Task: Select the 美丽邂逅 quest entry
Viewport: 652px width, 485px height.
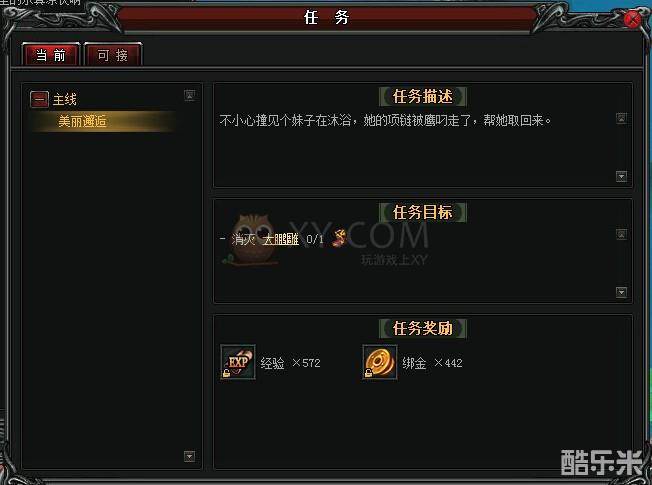Action: coord(101,121)
